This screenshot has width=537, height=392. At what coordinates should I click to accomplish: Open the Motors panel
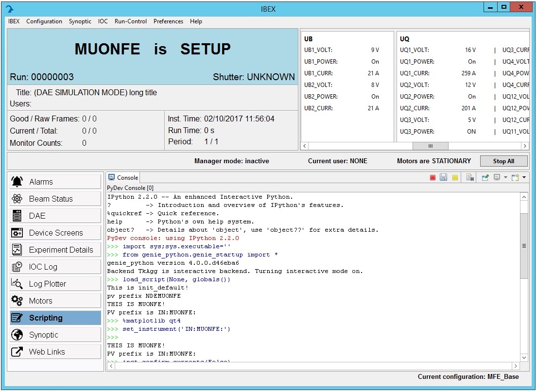click(x=55, y=300)
